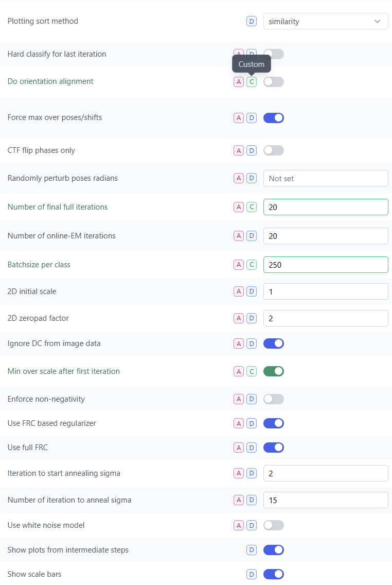
Task: Click the A badge for Force max over poses/shifts
Action: (239, 118)
